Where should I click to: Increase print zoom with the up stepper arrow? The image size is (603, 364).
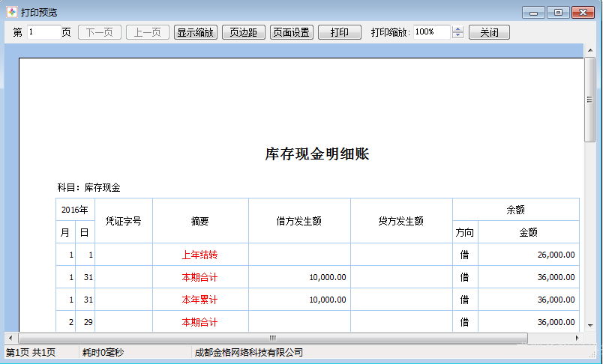458,29
